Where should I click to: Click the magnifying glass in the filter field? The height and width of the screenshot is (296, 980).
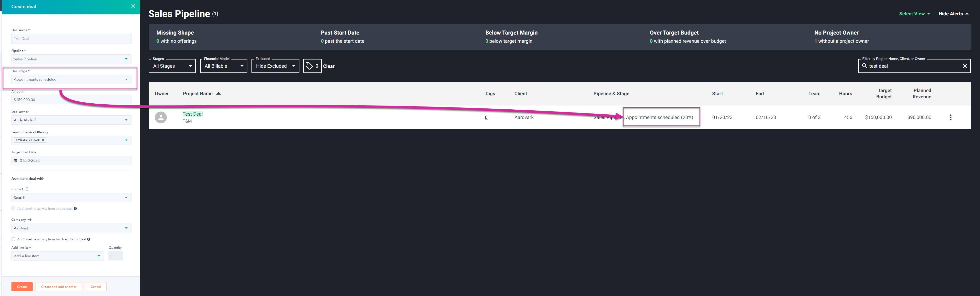pyautogui.click(x=865, y=66)
